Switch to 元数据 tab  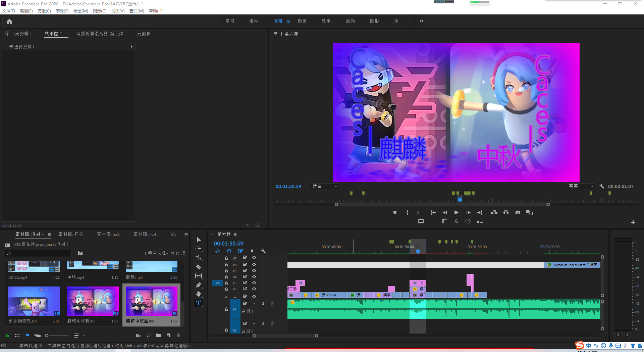[x=144, y=34]
